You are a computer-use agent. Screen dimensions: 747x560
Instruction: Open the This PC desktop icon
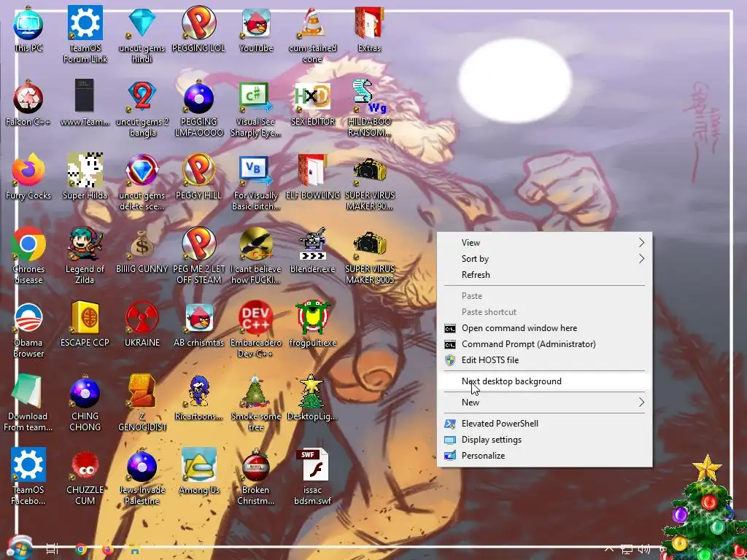[x=28, y=29]
